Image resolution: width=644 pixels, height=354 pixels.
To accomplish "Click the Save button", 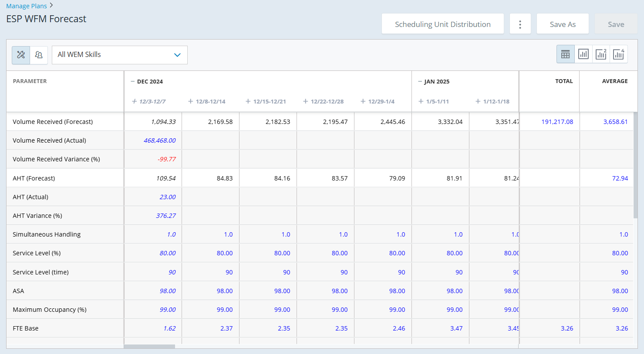I will [x=616, y=24].
